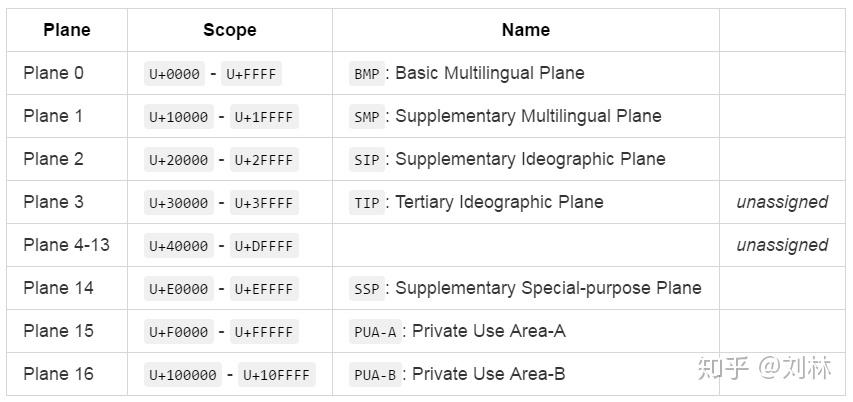Click the Plane 16 row label
Screen dimensions: 853x402
[x=58, y=374]
